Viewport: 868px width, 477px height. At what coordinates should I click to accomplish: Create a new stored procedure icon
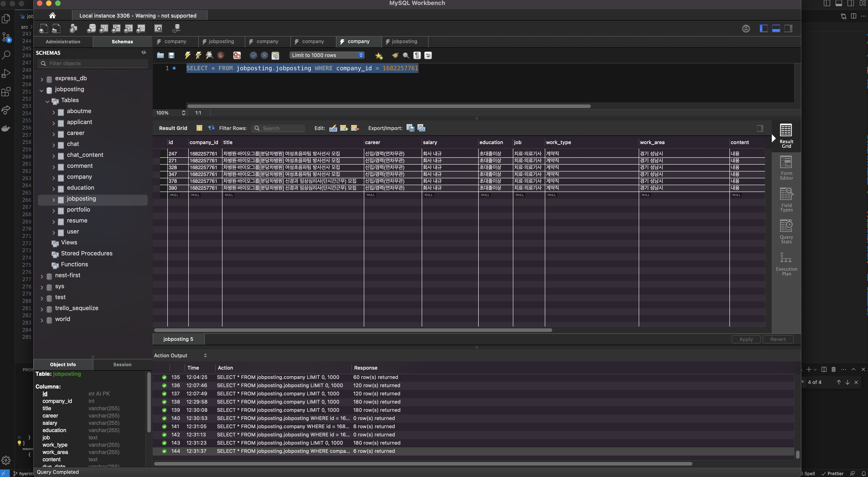click(128, 29)
